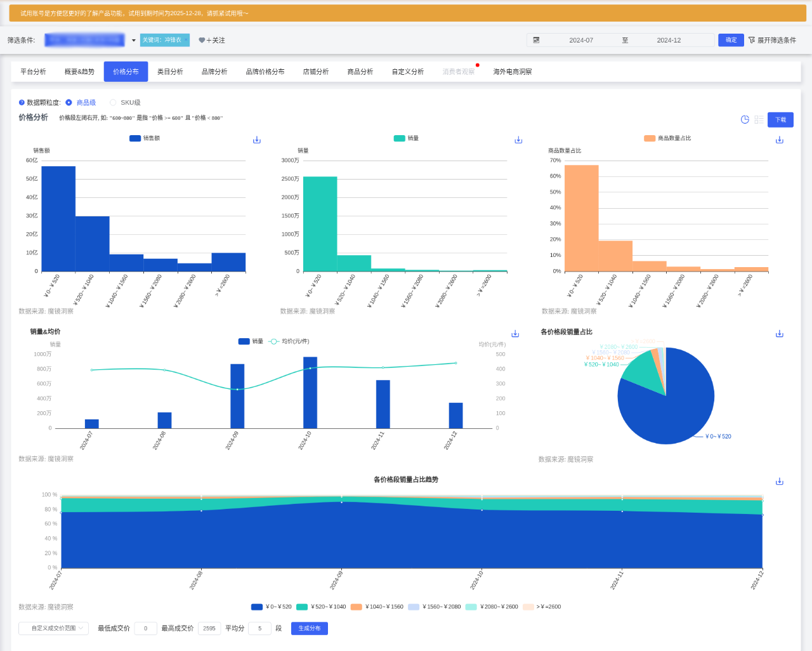The width and height of the screenshot is (812, 651).
Task: Open the 品牌分析 tab
Action: [214, 72]
